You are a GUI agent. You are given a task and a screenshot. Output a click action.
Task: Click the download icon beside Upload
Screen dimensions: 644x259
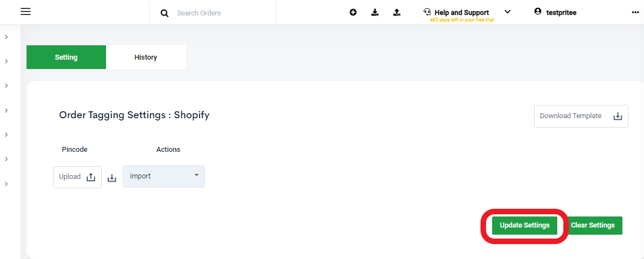coord(112,178)
